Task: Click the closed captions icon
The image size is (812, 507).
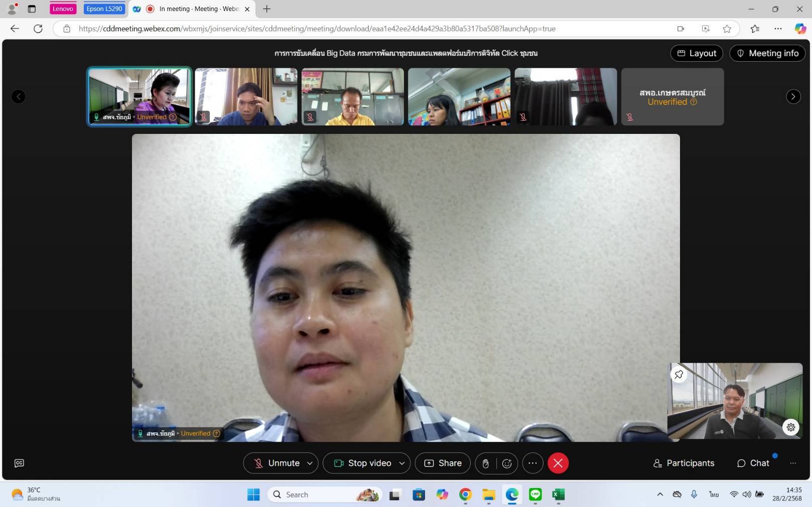Action: [19, 463]
